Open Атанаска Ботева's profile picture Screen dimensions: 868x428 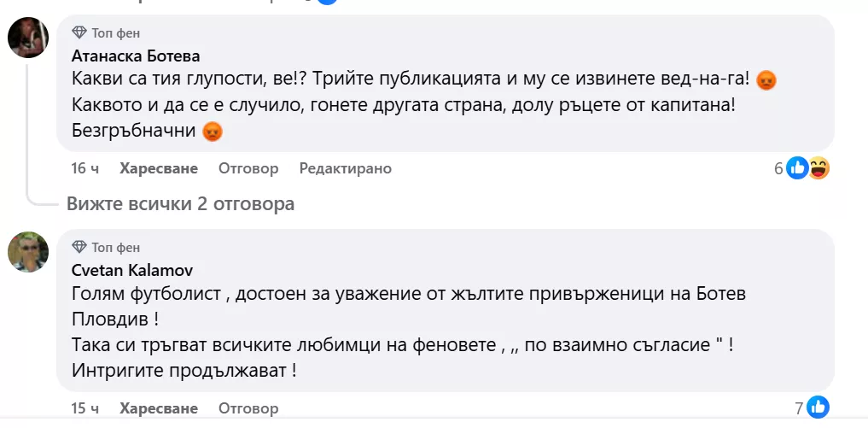[x=28, y=38]
